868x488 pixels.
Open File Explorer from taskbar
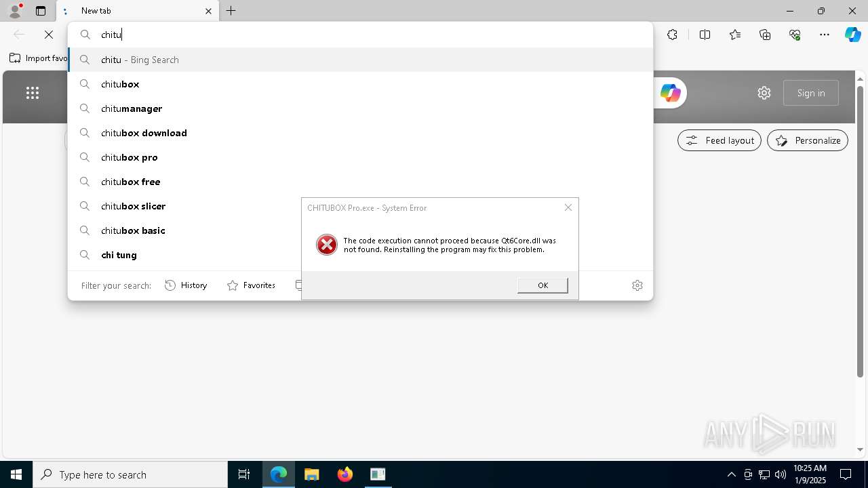[312, 474]
